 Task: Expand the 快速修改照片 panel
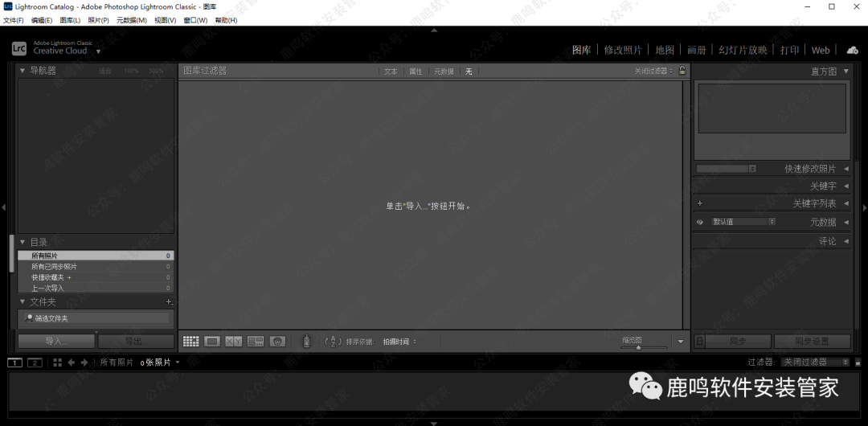click(x=845, y=169)
